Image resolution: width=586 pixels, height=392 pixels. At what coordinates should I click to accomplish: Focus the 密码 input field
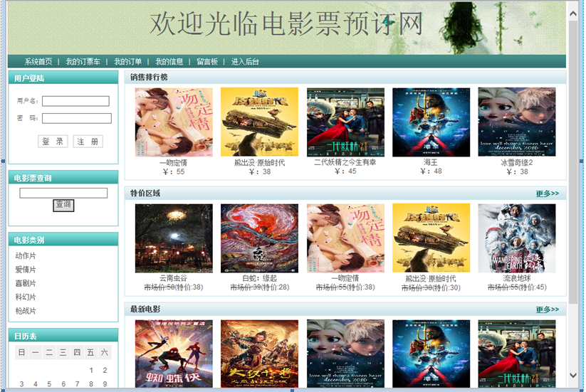pyautogui.click(x=77, y=118)
